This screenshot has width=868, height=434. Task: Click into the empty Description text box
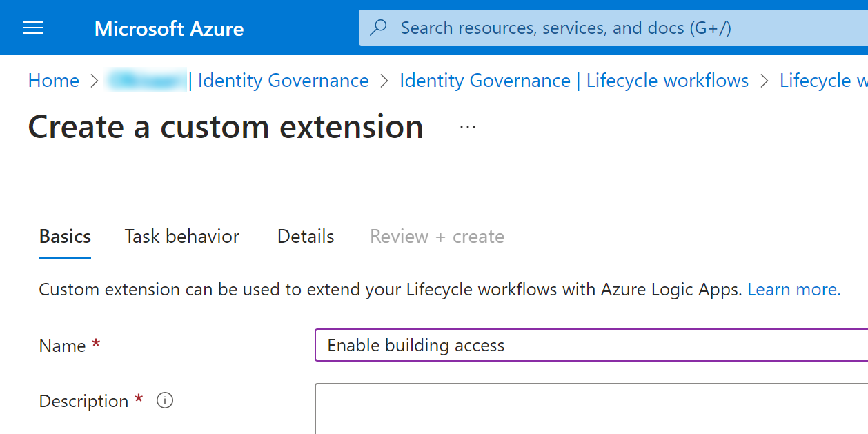(x=591, y=409)
